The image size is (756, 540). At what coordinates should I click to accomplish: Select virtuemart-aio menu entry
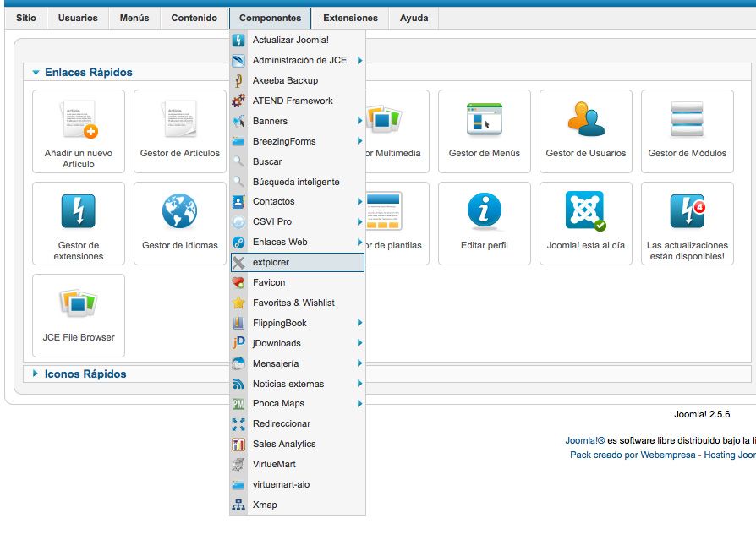(x=298, y=484)
